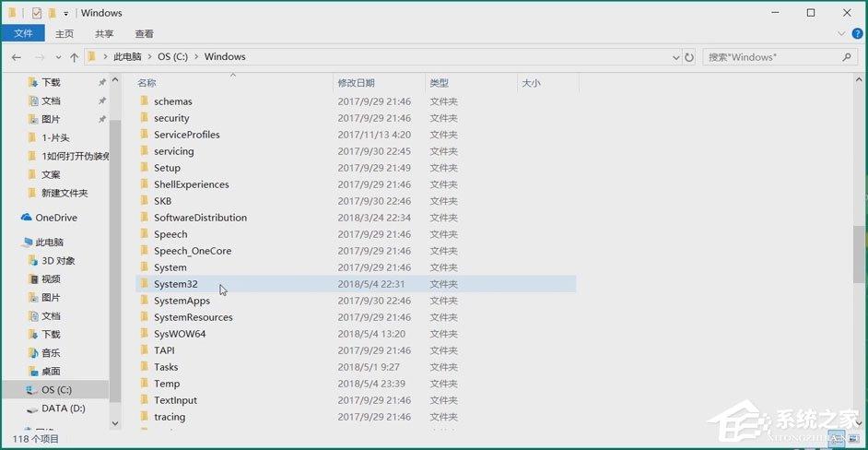Open 3D 对象 under 此电脑
Image resolution: width=868 pixels, height=450 pixels.
[x=58, y=260]
